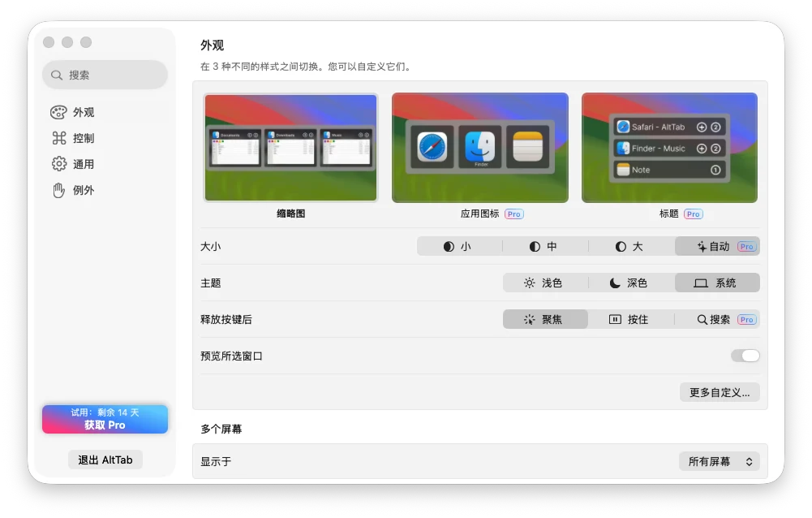Choose the 浅色 light theme

[x=545, y=283]
